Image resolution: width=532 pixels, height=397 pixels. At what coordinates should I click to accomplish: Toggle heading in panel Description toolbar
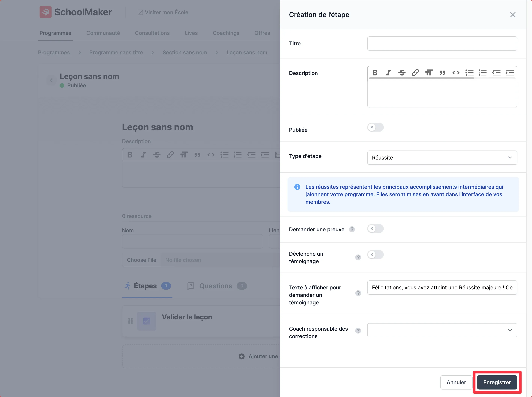click(x=429, y=73)
